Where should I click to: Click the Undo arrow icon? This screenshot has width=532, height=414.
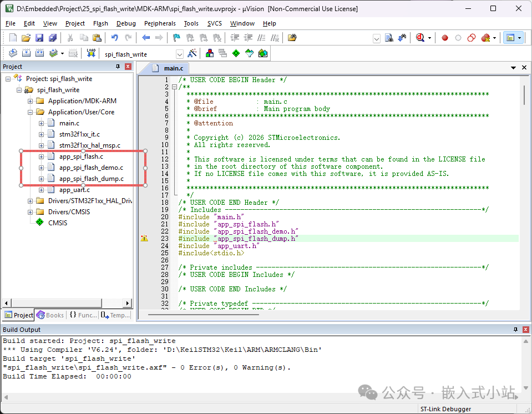(115, 38)
